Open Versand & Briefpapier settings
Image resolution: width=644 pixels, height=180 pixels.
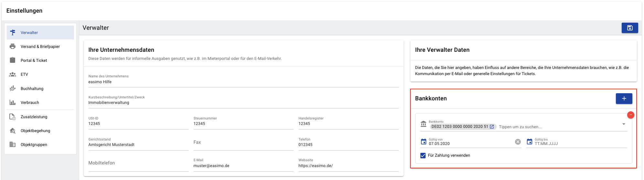40,47
